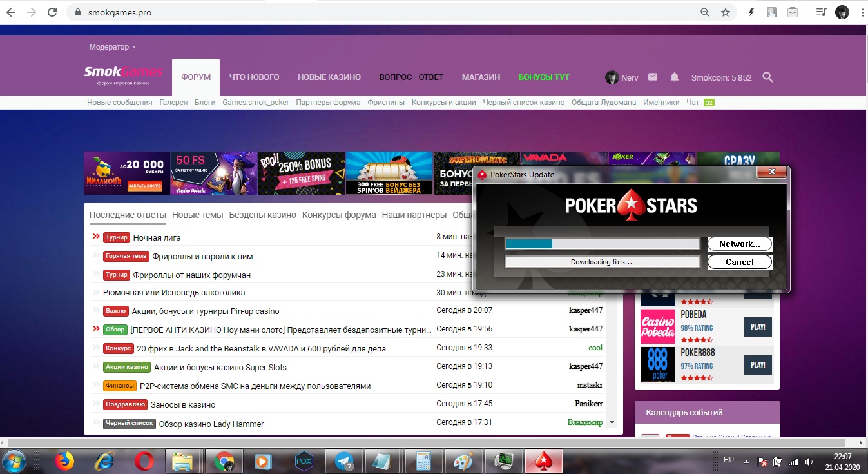Screen dimensions: 868x474
Task: Click PLAY! button for POKER888
Action: click(758, 365)
